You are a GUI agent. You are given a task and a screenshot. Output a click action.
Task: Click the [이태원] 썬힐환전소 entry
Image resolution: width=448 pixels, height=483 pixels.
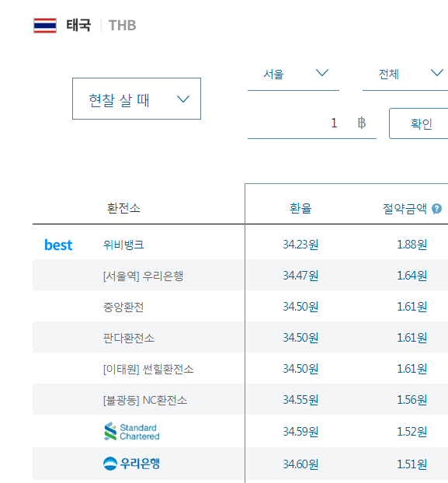(x=148, y=369)
